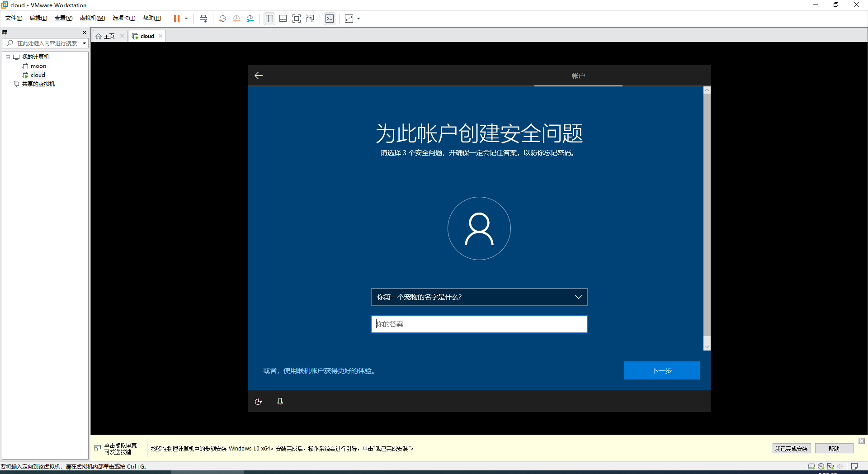Click the 帮助 button in the install bar
The width and height of the screenshot is (868, 474).
(x=834, y=449)
